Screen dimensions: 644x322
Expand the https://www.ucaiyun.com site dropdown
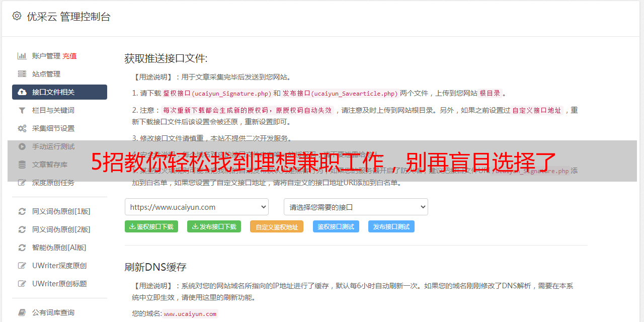[197, 207]
